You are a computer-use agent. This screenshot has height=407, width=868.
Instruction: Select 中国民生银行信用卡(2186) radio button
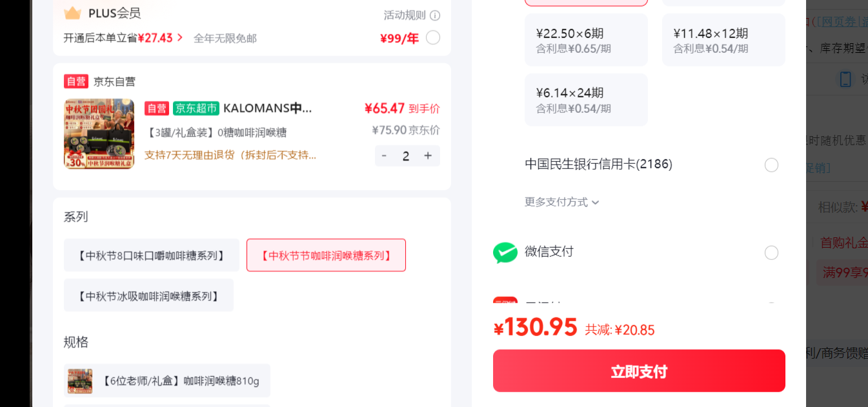point(771,165)
